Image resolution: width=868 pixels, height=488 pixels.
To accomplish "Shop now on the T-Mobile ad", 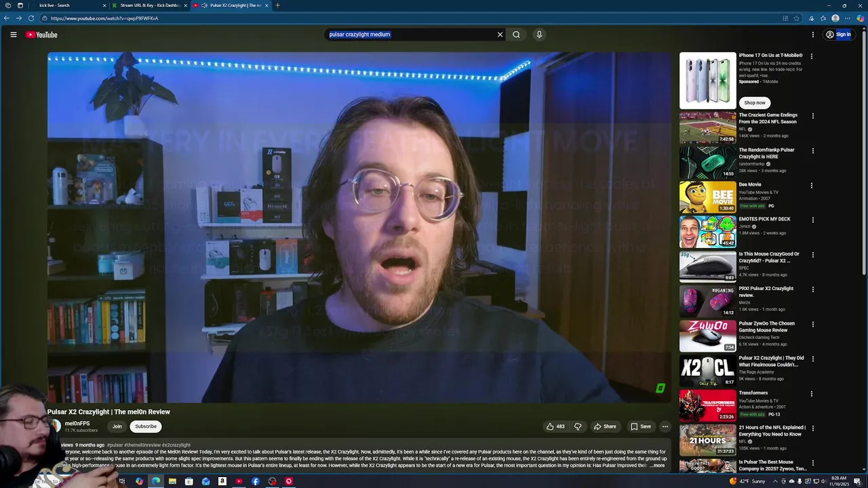I will [754, 102].
